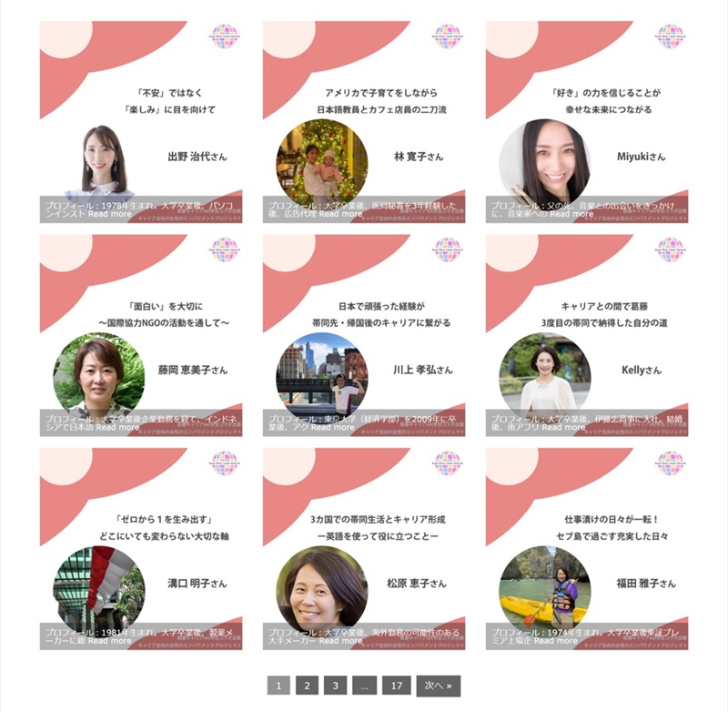Read more on 松原 恵子 profile

(x=340, y=641)
